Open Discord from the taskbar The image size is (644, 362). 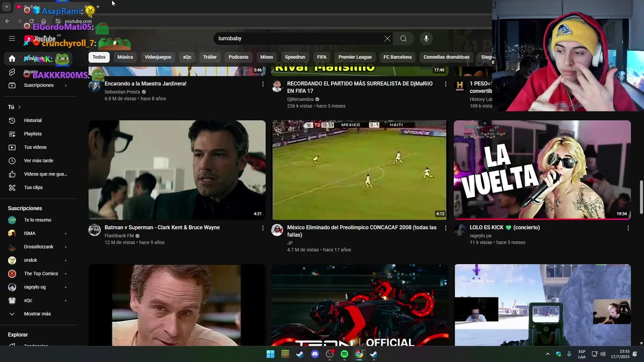[x=315, y=354]
